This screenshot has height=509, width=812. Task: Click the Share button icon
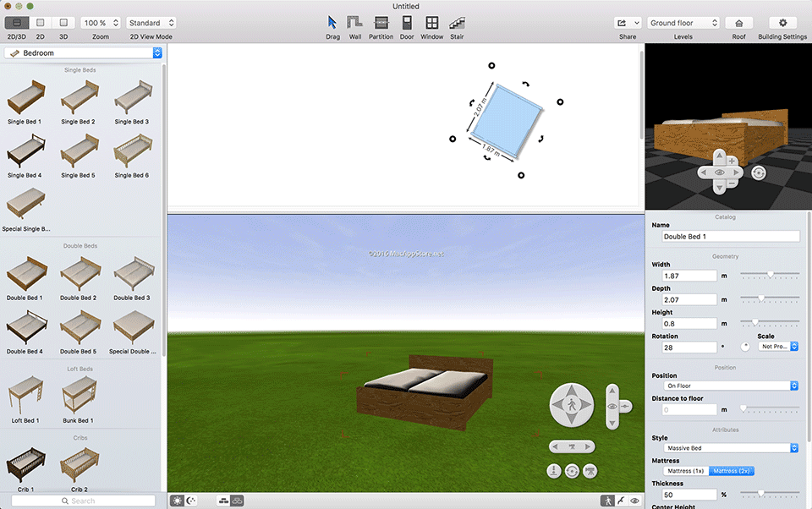(x=623, y=23)
